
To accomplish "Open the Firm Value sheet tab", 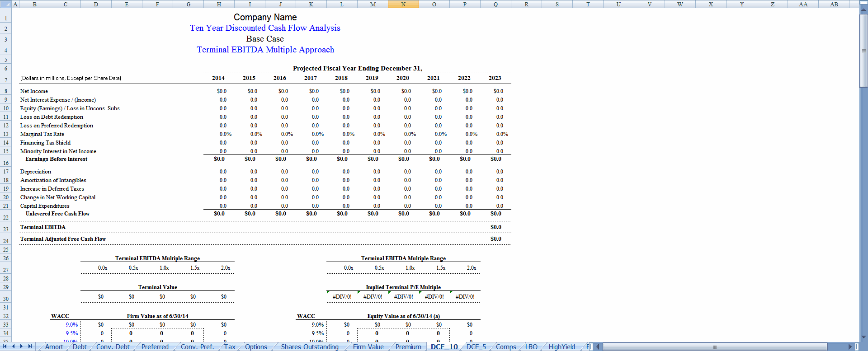I will pyautogui.click(x=368, y=347).
